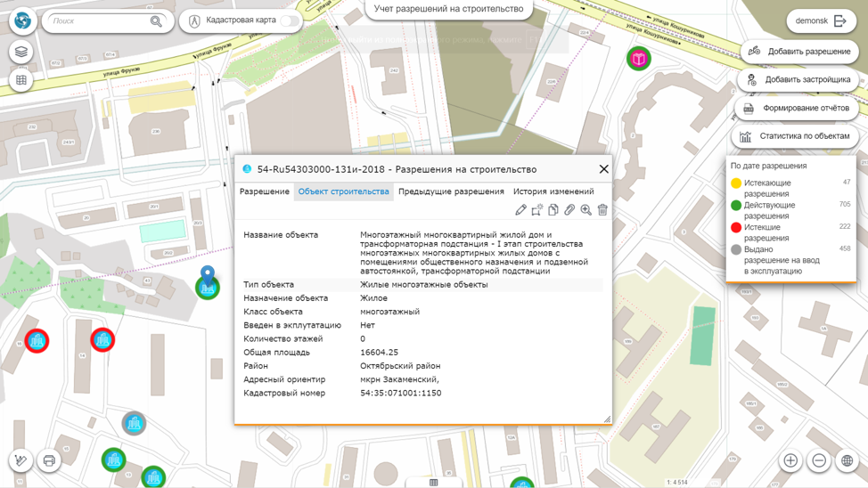Click the Добавить разрешение button
Screen dimensions: 868x488
pyautogui.click(x=798, y=52)
